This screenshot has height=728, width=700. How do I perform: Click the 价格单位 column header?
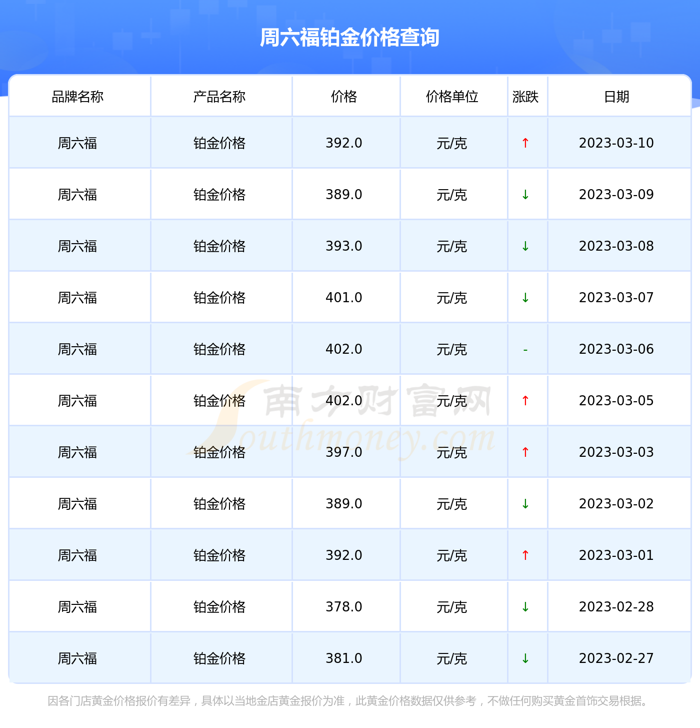click(x=452, y=97)
